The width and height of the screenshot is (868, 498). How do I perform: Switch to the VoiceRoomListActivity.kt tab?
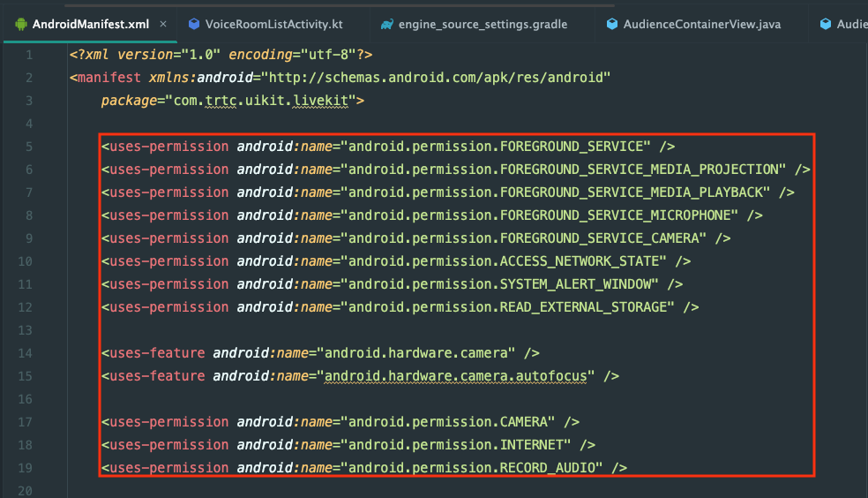pos(273,24)
